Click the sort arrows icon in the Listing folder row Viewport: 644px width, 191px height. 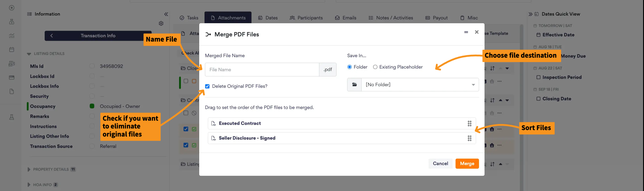click(492, 164)
